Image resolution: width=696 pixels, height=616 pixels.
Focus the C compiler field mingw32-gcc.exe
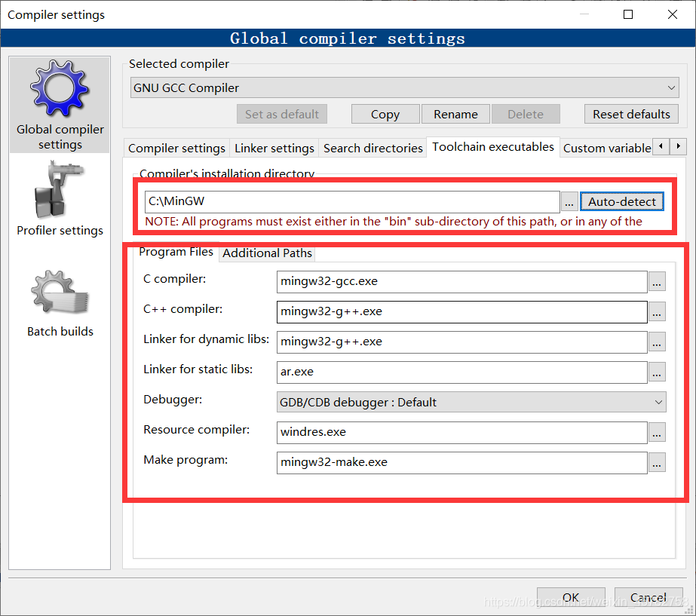coord(461,282)
